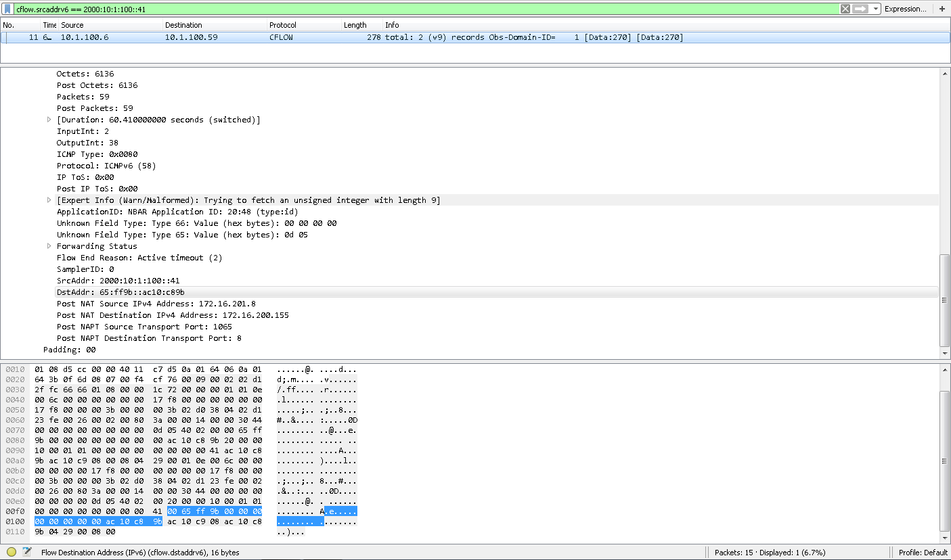Open recent filters dropdown arrow
951x560 pixels.
click(876, 9)
